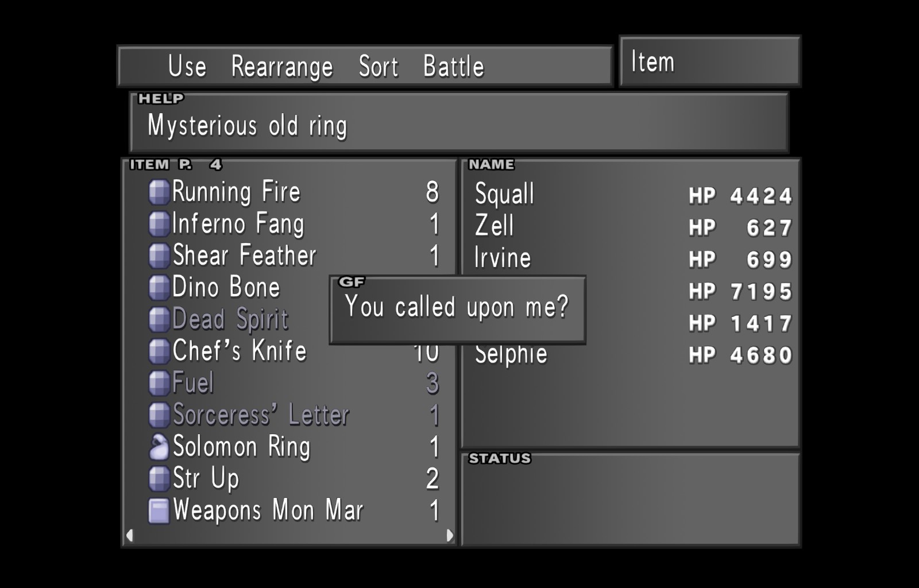Click the Dino Bone item icon
Screen dimensions: 919x588
(x=159, y=288)
